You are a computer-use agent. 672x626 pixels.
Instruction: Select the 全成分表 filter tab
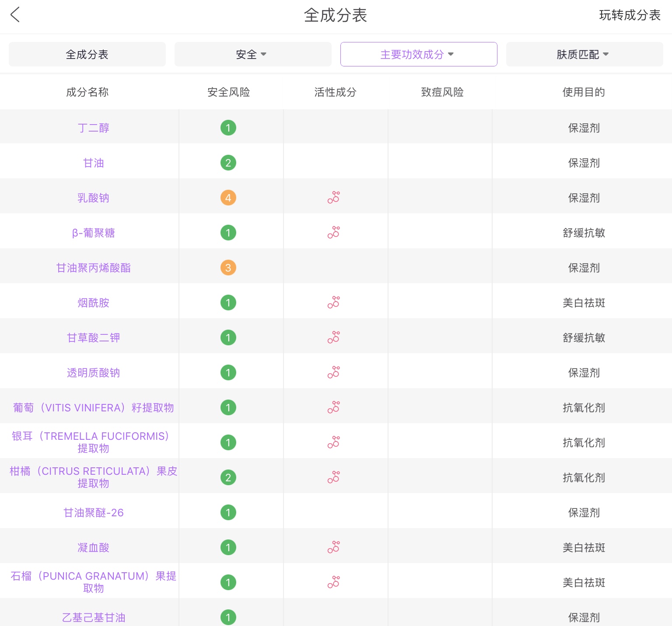click(x=87, y=54)
